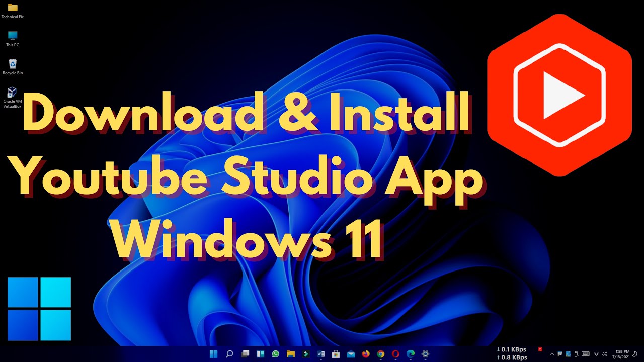Image resolution: width=644 pixels, height=362 pixels.
Task: Select the Recycle Bin desktop icon
Action: (x=13, y=67)
